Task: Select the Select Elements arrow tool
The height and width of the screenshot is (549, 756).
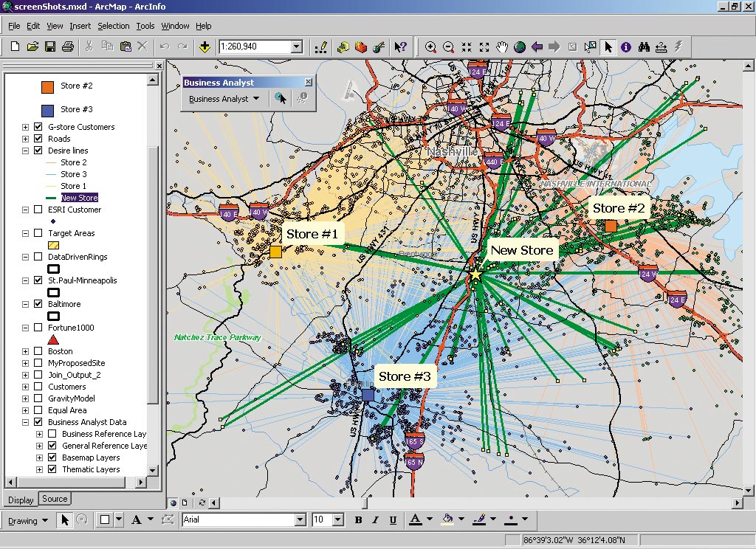Action: click(608, 46)
